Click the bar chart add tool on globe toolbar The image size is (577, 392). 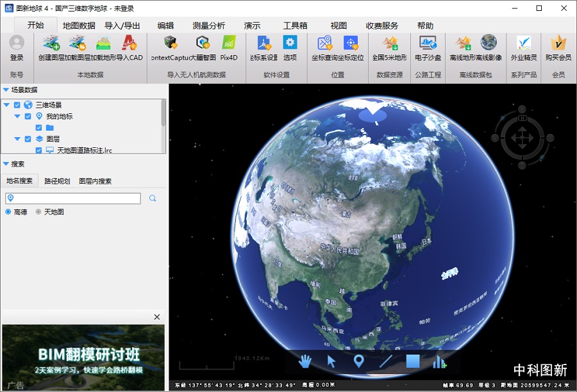click(x=439, y=362)
